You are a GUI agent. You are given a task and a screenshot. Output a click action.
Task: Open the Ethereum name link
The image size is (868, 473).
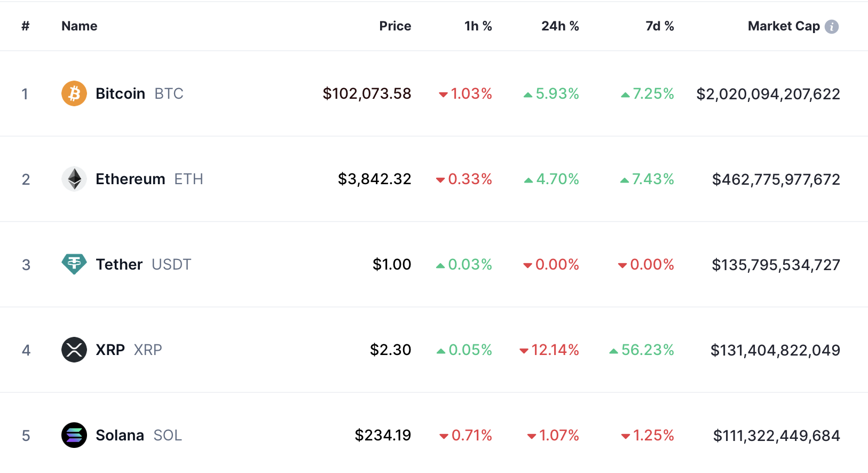(130, 179)
